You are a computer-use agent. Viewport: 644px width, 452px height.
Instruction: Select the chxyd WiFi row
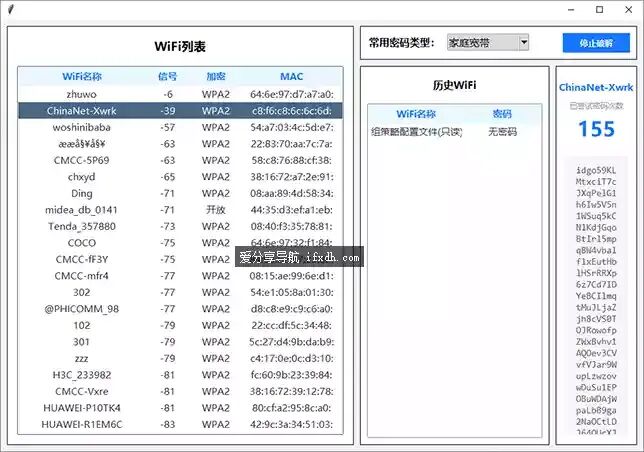(x=180, y=177)
